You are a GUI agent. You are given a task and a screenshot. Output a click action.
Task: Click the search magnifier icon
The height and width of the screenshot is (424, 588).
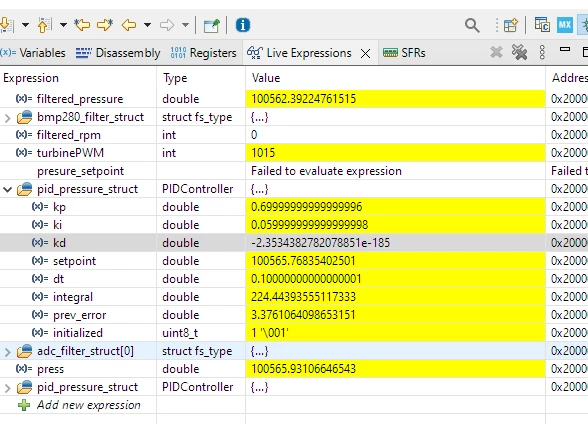coord(472,25)
